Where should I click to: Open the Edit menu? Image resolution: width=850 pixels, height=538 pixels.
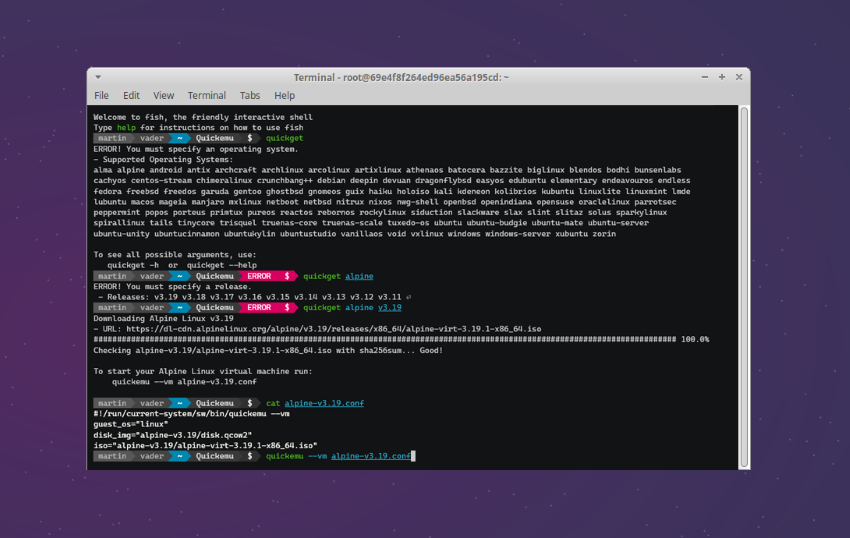click(x=131, y=96)
